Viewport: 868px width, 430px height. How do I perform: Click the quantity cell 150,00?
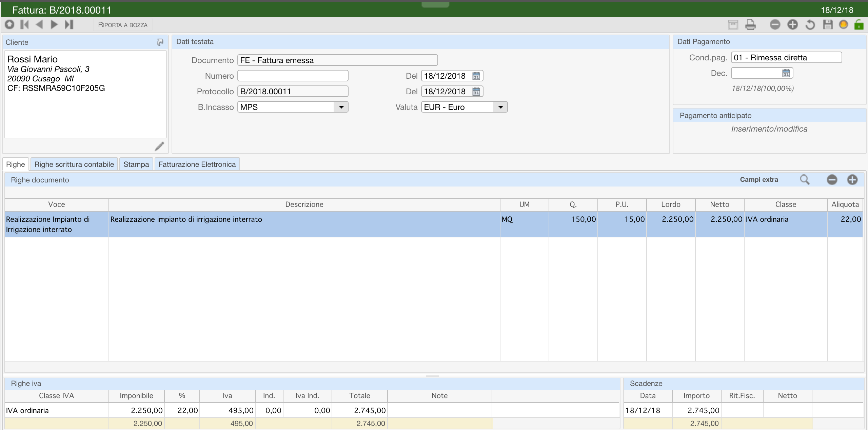(573, 224)
